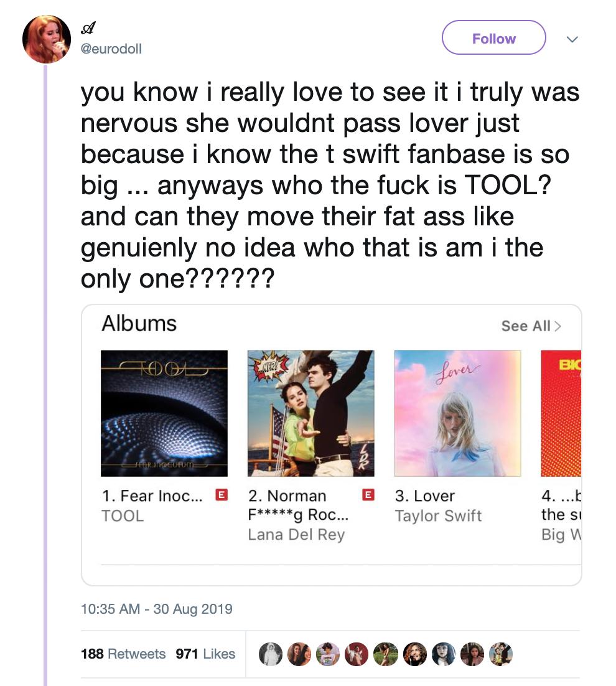View the 971 Likes list
Screen dimensions: 616x686
tap(205, 654)
